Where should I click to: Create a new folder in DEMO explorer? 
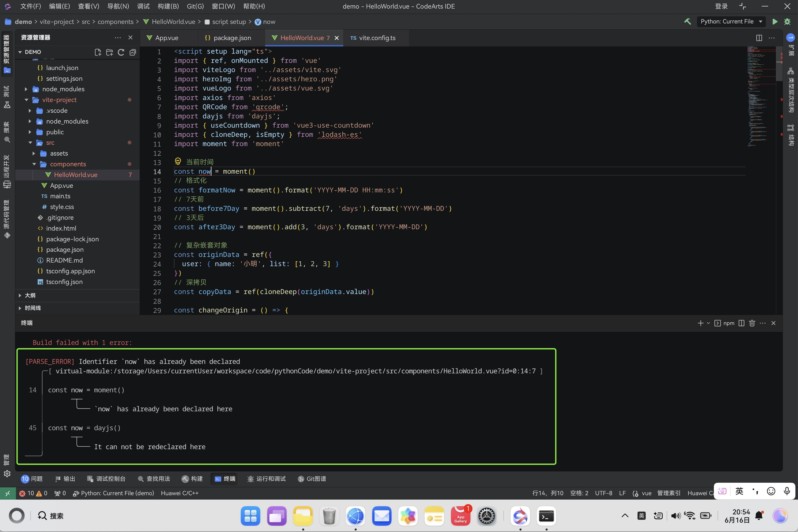[109, 52]
